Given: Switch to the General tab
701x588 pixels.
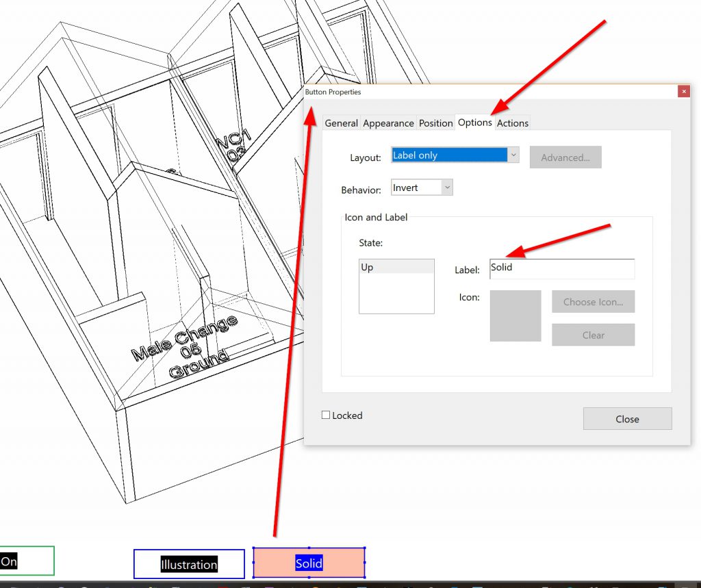Looking at the screenshot, I should [341, 123].
